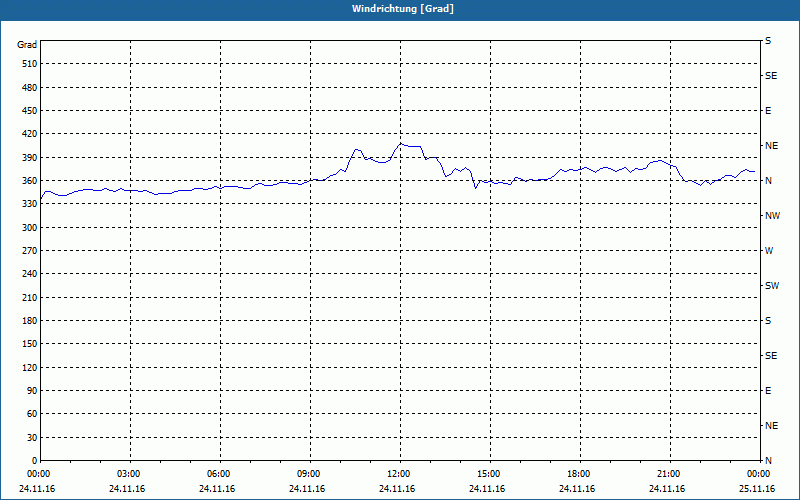
Task: Select the Grad unit label on y-axis
Action: (27, 45)
